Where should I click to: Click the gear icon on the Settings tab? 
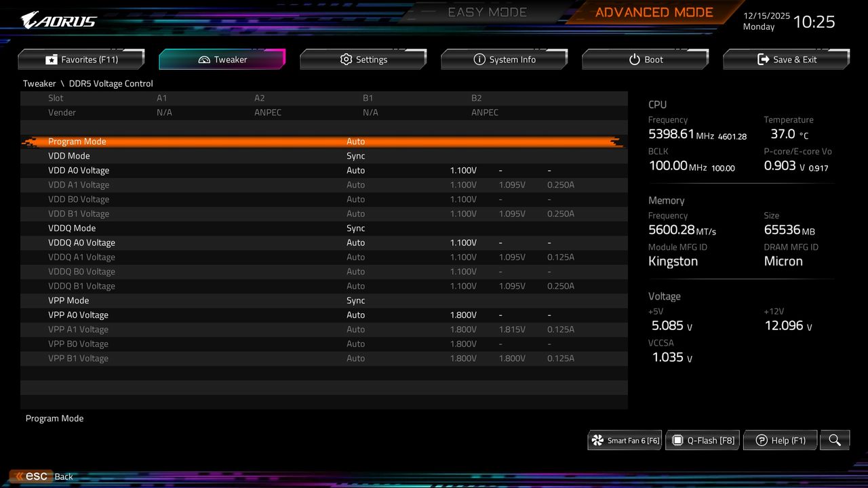tap(346, 59)
